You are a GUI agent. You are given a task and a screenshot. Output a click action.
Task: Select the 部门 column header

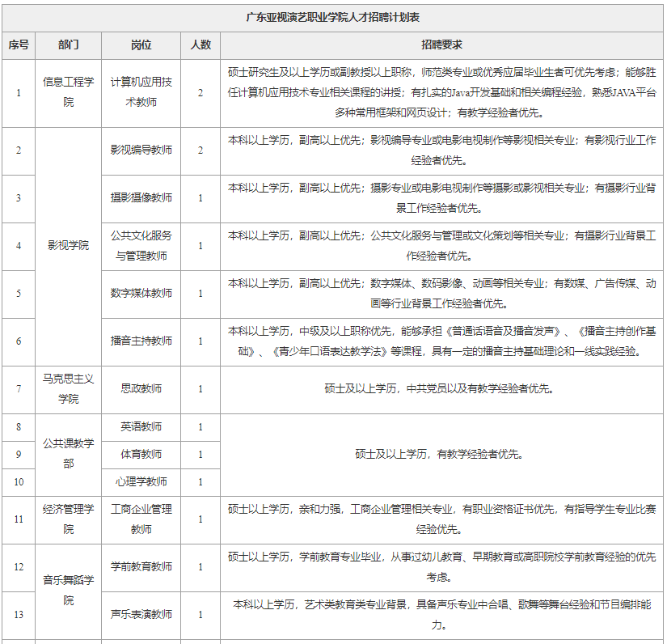(x=68, y=45)
